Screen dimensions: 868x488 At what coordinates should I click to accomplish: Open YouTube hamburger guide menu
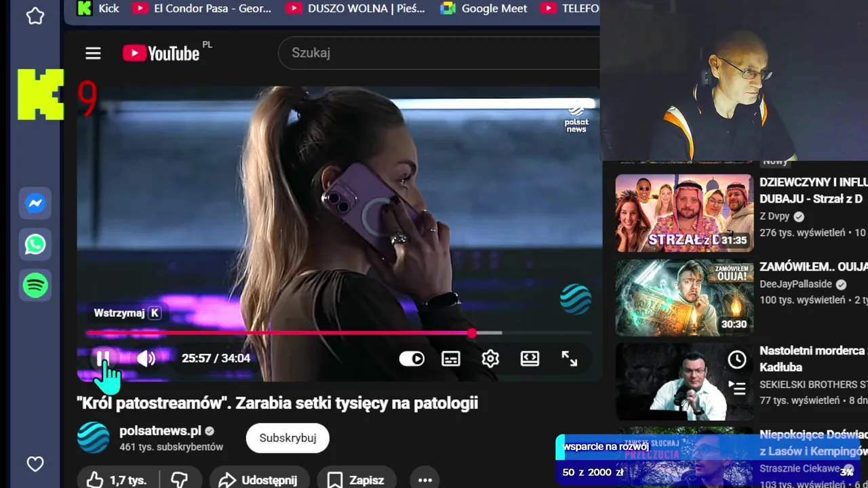[x=93, y=53]
